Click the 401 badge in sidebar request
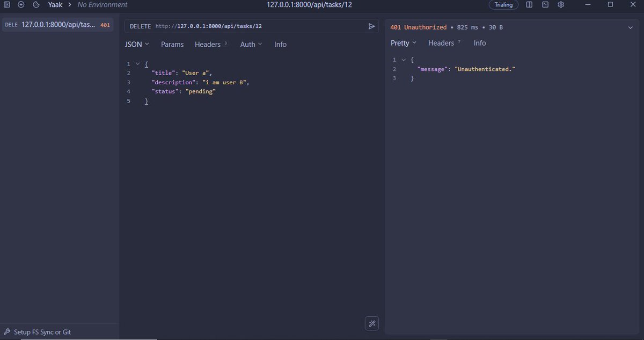The image size is (644, 340). (105, 25)
